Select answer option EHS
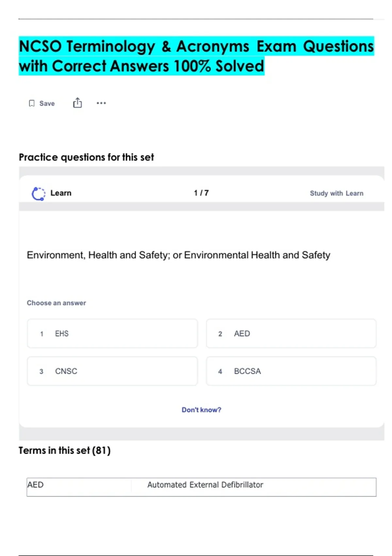This screenshot has width=392, height=556. coord(112,334)
